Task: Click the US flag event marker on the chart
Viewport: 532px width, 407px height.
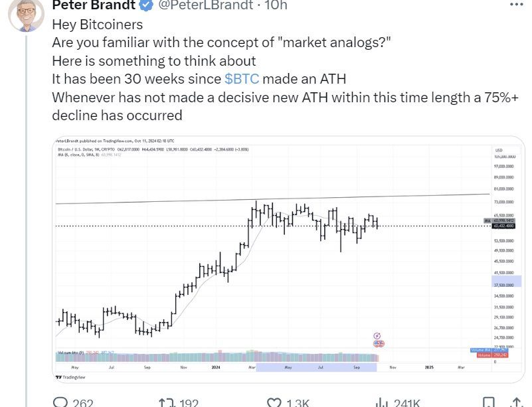Action: [x=379, y=343]
